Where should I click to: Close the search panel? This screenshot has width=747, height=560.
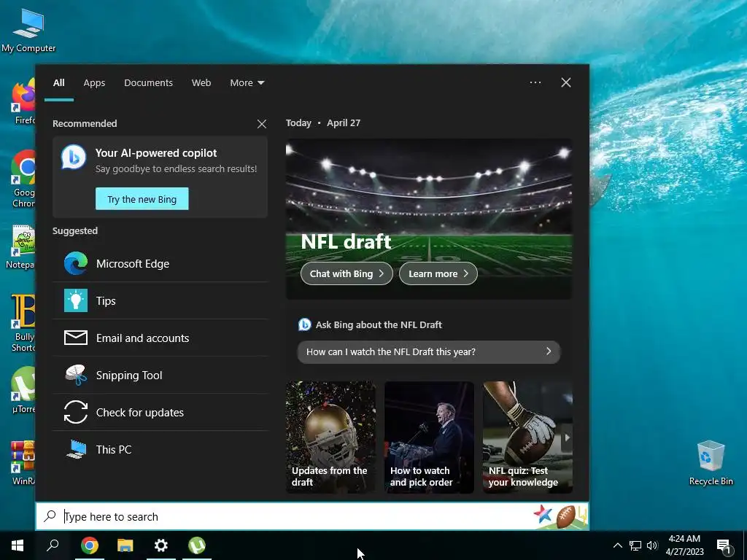(x=565, y=82)
